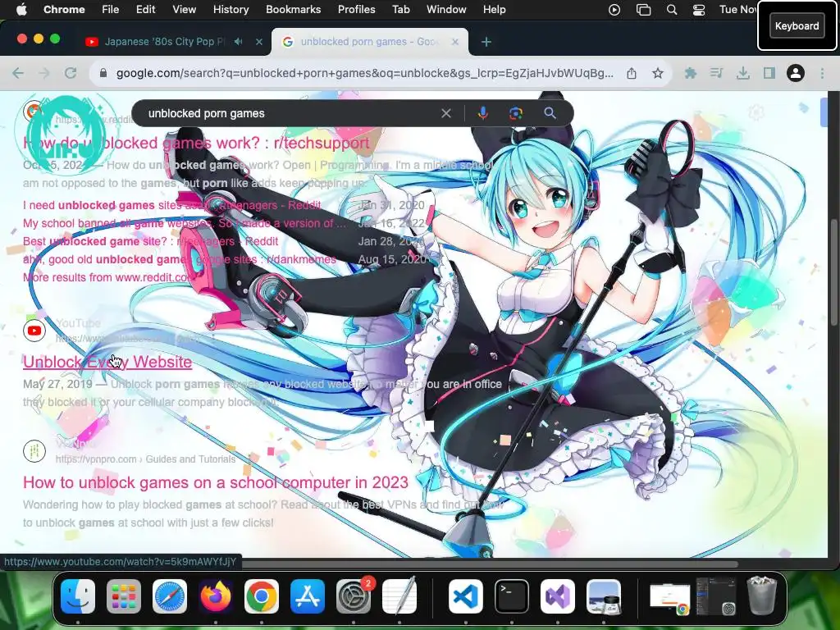This screenshot has height=630, width=840.
Task: Open 'Unblock Every Website' YouTube result
Action: pyautogui.click(x=107, y=362)
